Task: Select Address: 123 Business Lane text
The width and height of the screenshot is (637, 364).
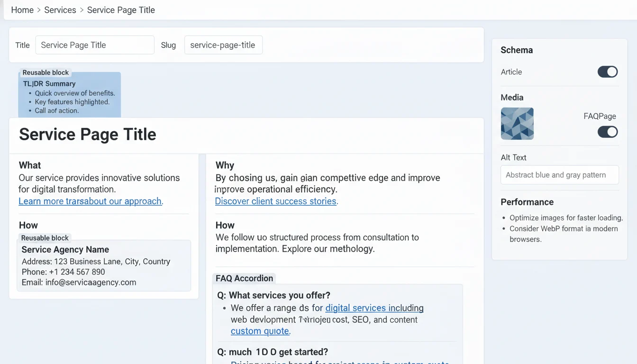Action: click(x=96, y=262)
